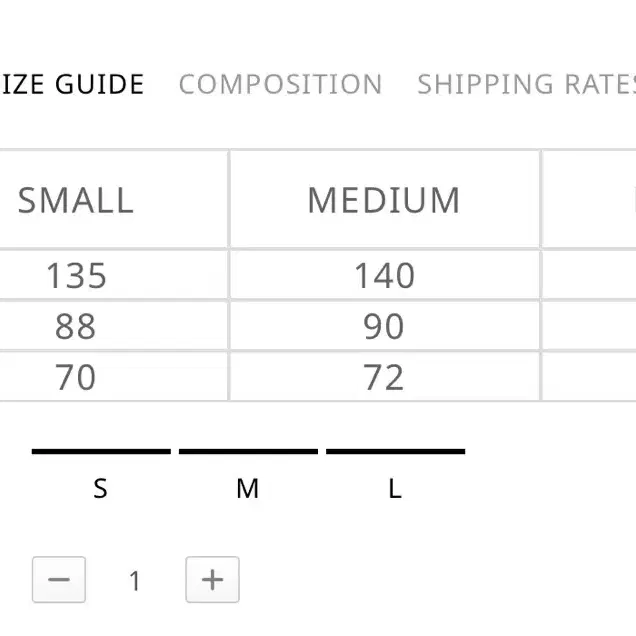Increase quantity with the plus button
Viewport: 636px width, 636px height.
pos(212,580)
